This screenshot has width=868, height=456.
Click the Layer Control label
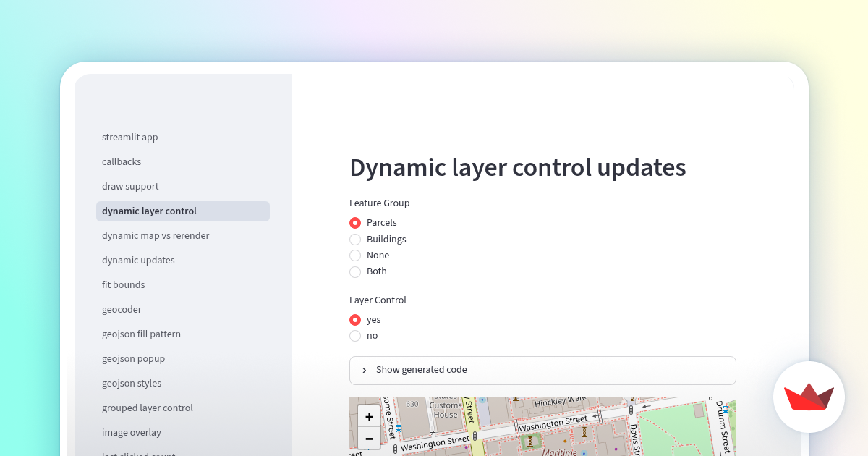[378, 300]
